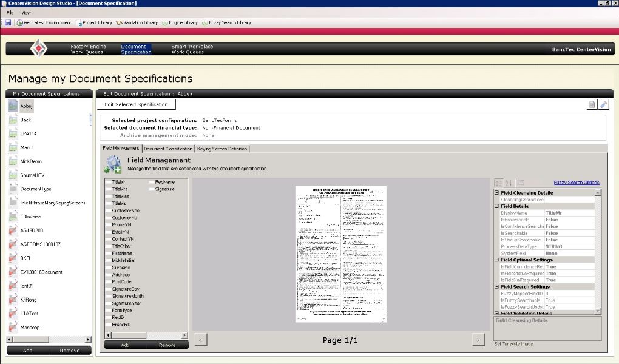Switch to Document Classification tab
The width and height of the screenshot is (619, 364).
[x=168, y=149]
